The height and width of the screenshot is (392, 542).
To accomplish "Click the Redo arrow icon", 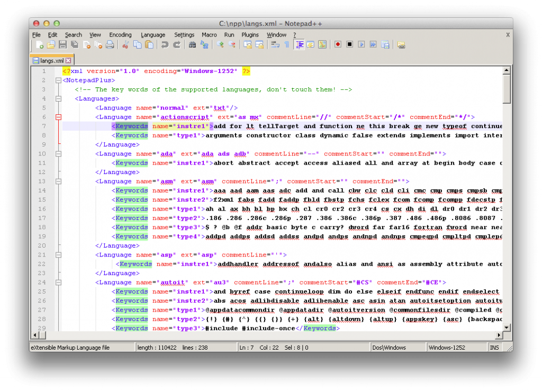I will click(x=177, y=45).
